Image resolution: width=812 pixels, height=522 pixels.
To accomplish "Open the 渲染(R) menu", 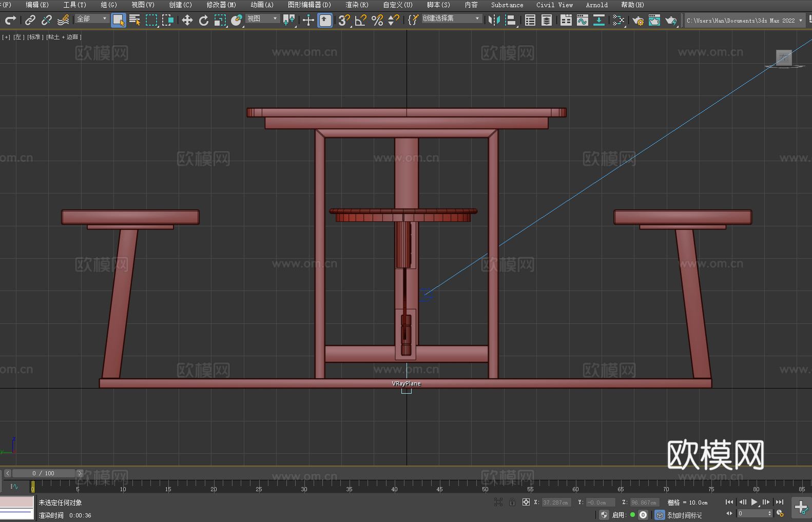I will click(357, 5).
